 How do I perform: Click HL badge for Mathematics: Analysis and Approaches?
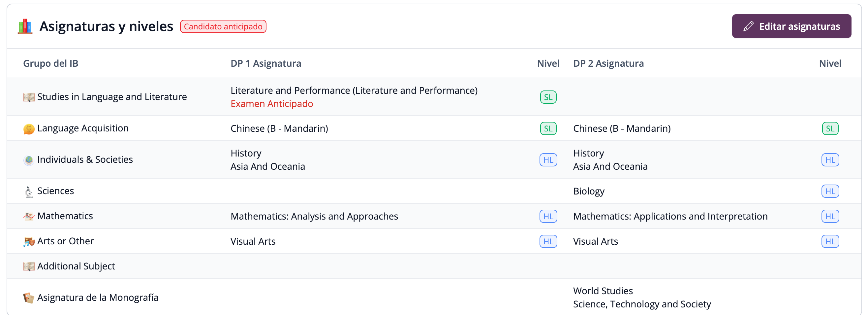pos(548,217)
